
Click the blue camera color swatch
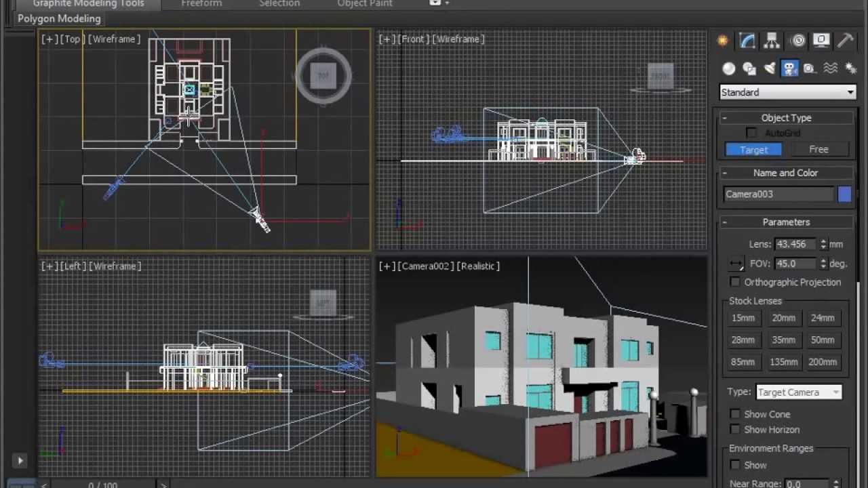point(844,195)
